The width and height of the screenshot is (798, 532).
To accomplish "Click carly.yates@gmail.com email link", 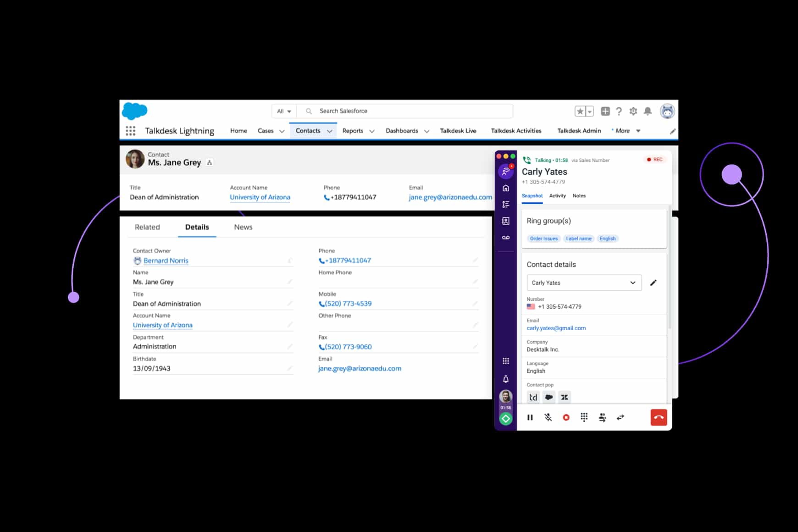I will click(556, 328).
